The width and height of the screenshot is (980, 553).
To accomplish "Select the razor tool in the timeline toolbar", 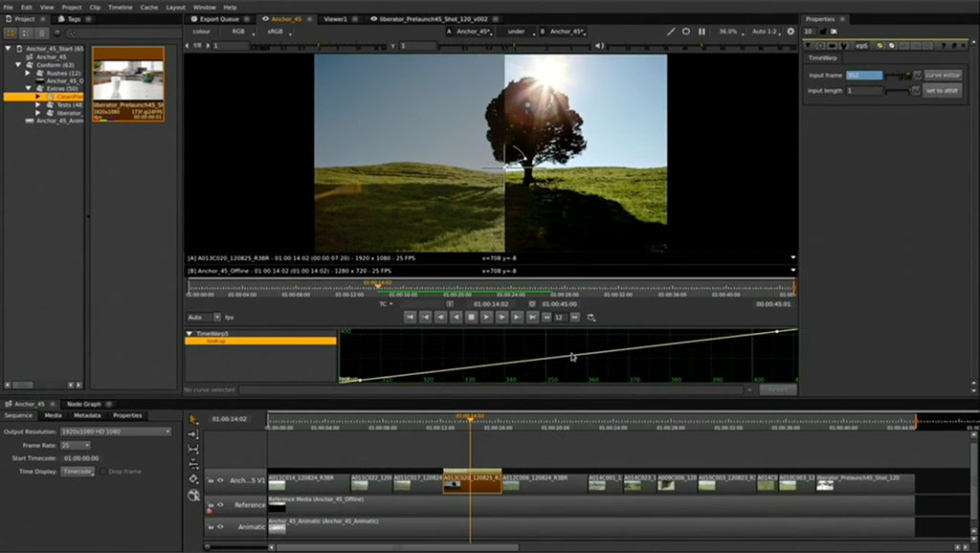I will (x=194, y=478).
